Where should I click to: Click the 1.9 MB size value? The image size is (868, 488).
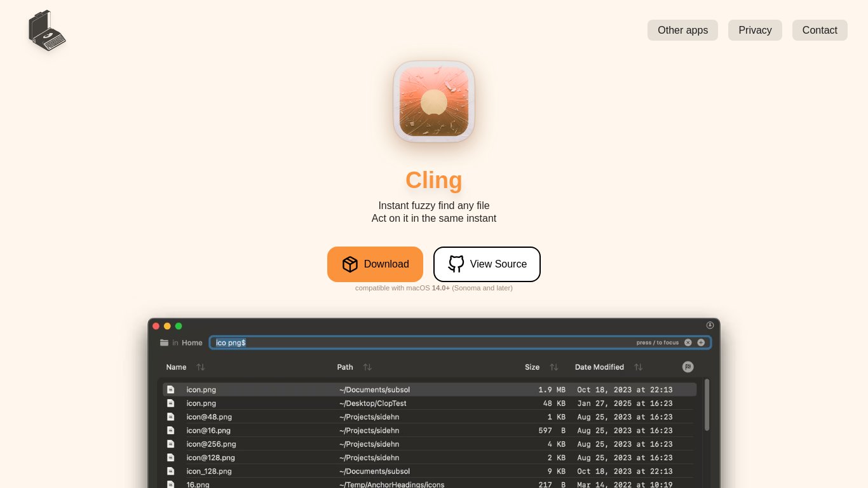(552, 390)
